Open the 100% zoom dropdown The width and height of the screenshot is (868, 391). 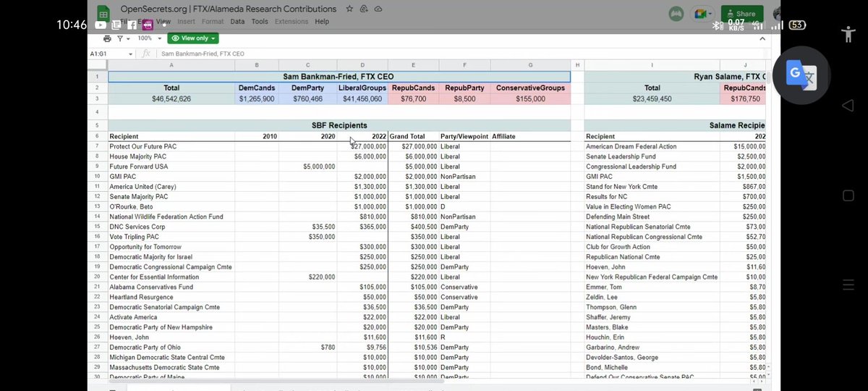[148, 38]
